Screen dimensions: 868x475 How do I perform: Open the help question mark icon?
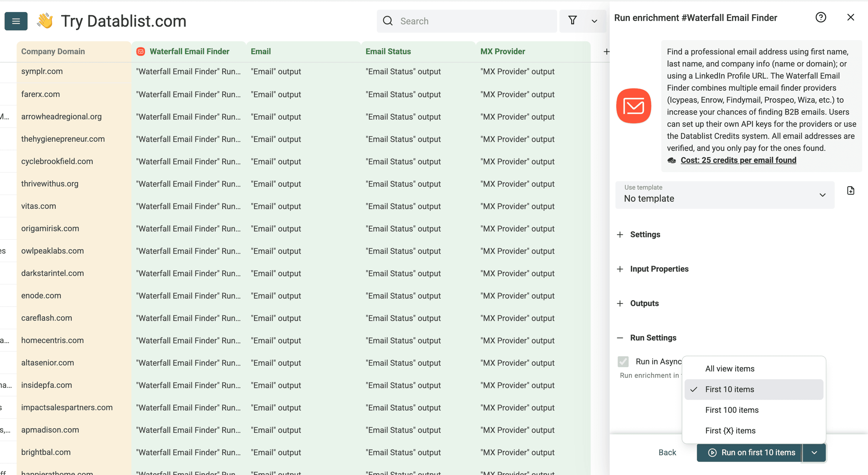pyautogui.click(x=820, y=17)
